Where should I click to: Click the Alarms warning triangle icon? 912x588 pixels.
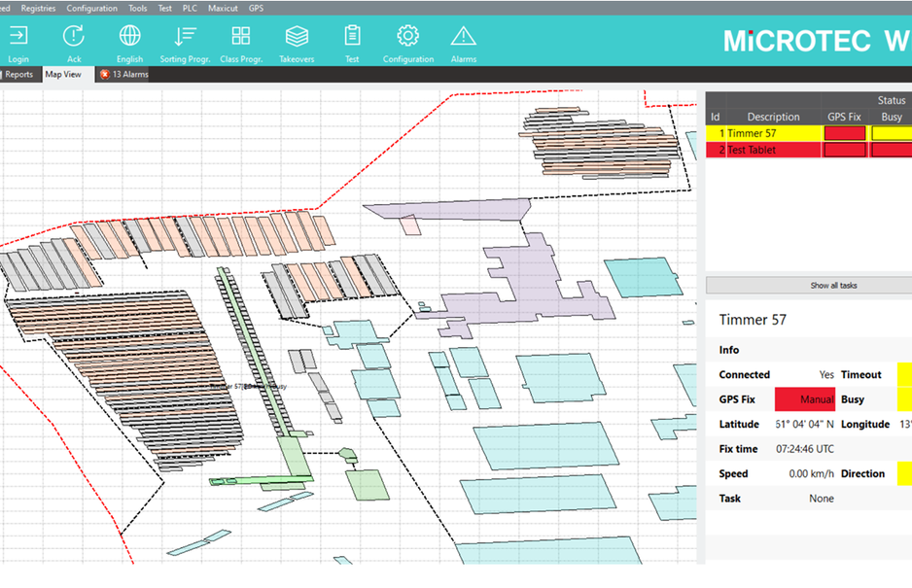click(463, 37)
